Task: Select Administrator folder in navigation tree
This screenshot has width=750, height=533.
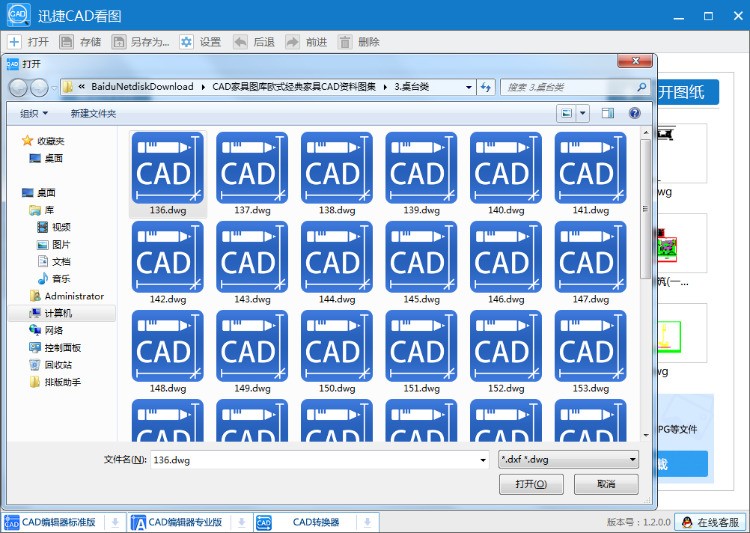Action: [x=67, y=296]
